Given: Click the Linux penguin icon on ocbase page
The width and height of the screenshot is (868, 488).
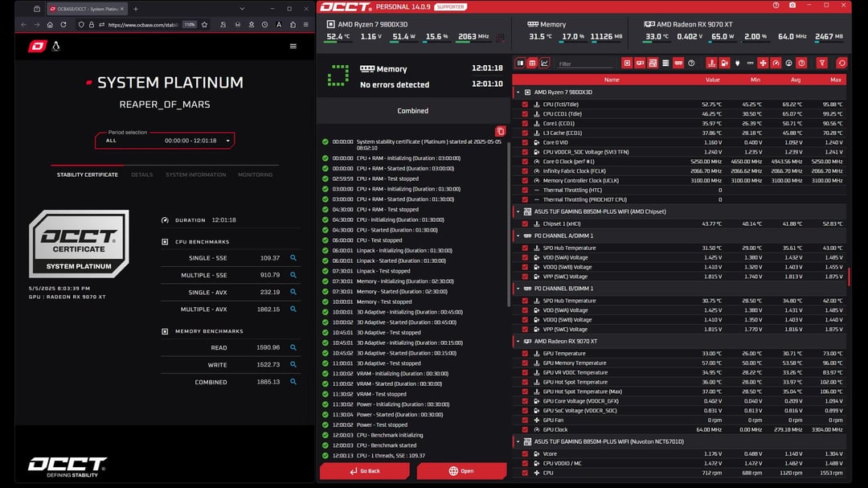Looking at the screenshot, I should 56,46.
